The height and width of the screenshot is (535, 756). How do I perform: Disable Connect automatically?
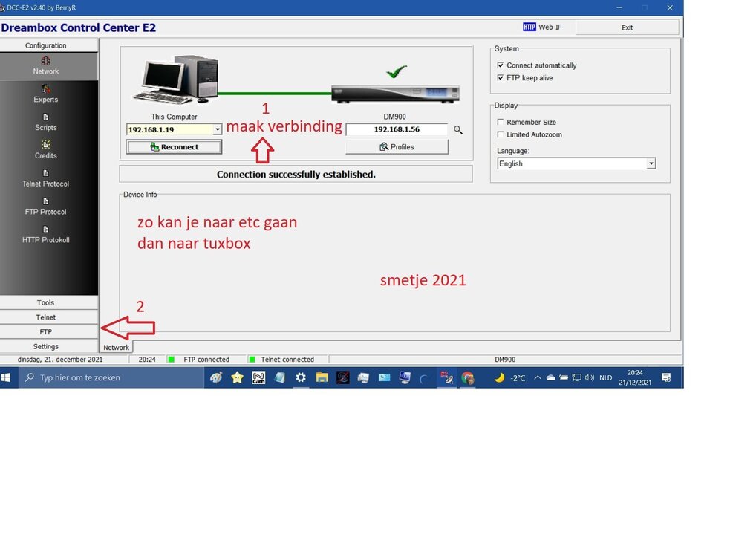(501, 65)
